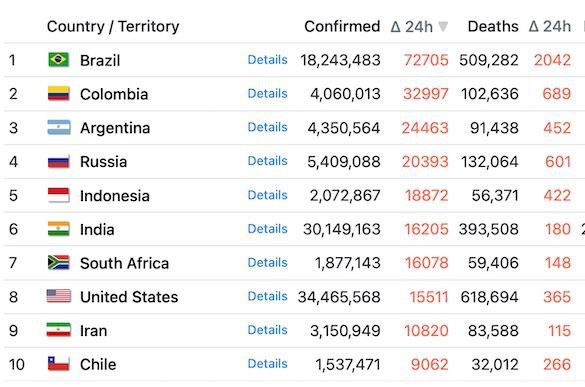Screen dimensions: 585x387
Task: Sort table by Confirmed column header
Action: [x=342, y=26]
